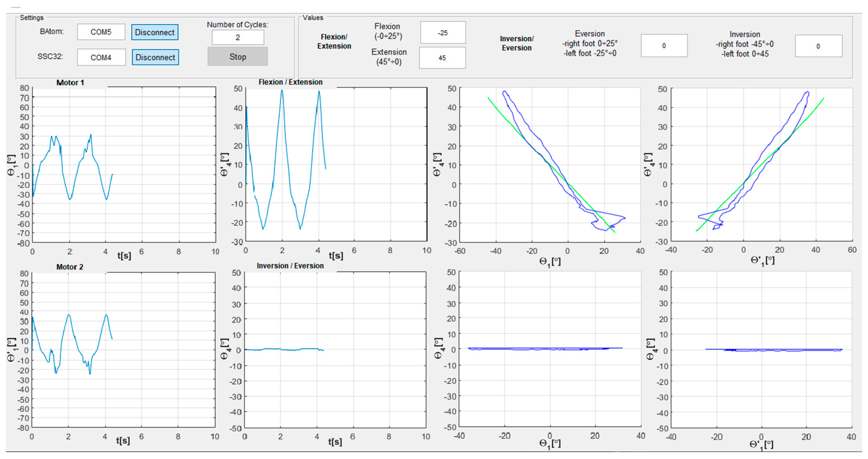The height and width of the screenshot is (459, 868).
Task: Click the Flexion value field showing -25
Action: 443,33
